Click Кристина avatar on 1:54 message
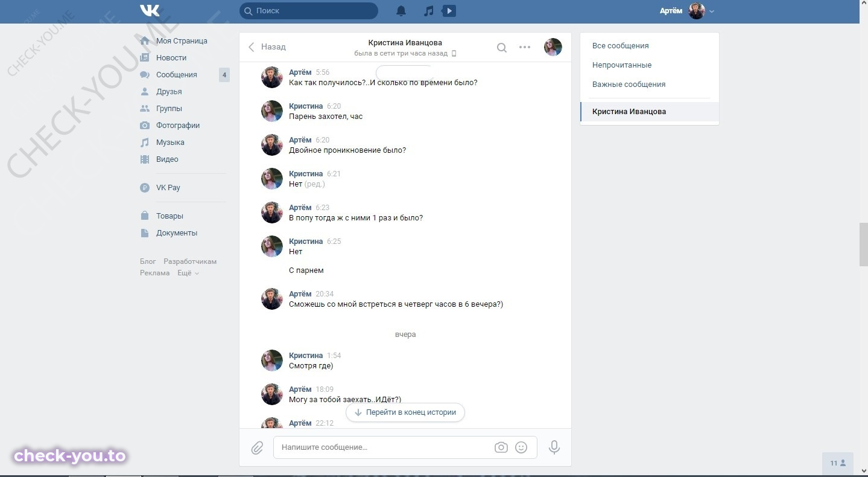The width and height of the screenshot is (868, 477). pos(272,360)
